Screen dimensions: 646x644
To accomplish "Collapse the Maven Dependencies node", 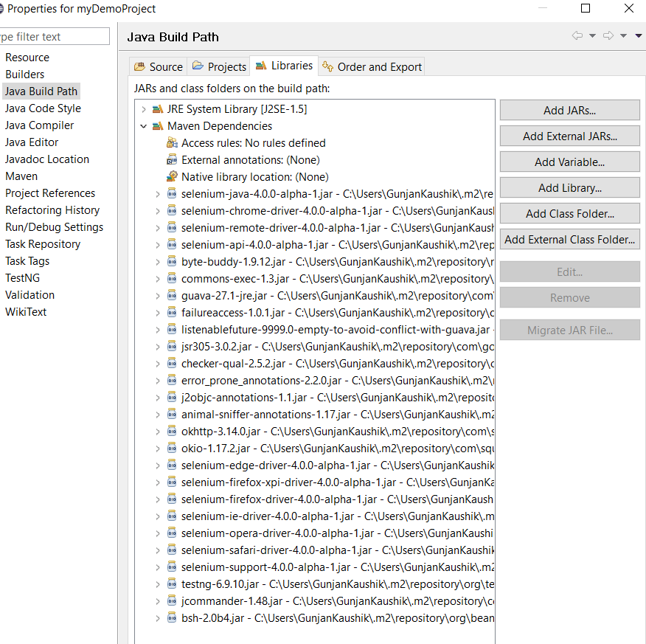I will point(143,126).
